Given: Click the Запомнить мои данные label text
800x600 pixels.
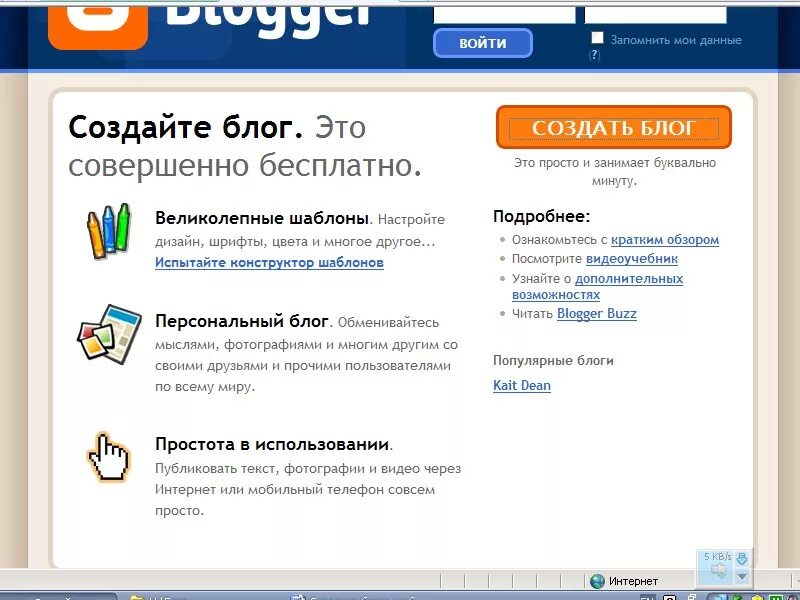Looking at the screenshot, I should [676, 40].
